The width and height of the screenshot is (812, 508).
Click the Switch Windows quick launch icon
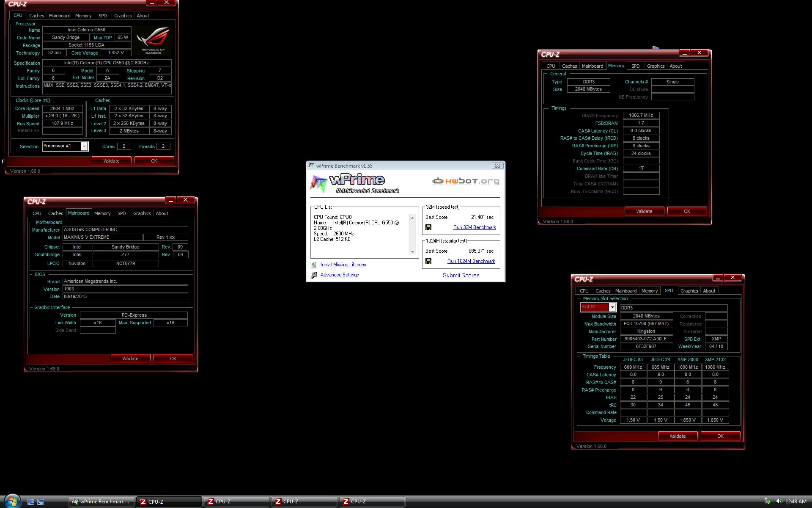coord(41,502)
